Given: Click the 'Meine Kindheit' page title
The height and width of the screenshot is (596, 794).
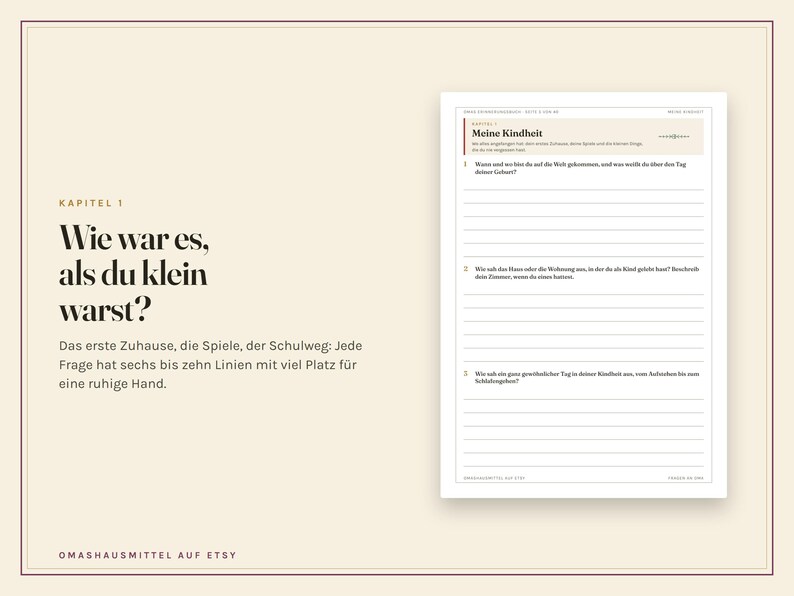Looking at the screenshot, I should click(x=507, y=133).
